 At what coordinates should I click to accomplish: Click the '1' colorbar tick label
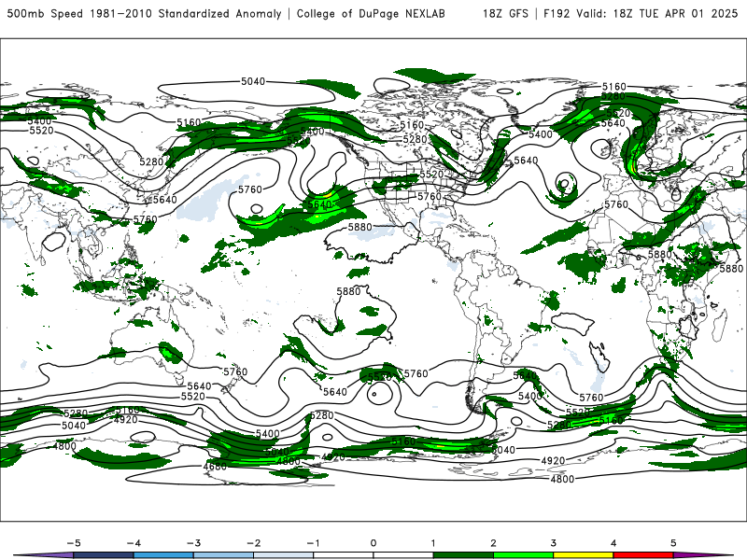433,543
